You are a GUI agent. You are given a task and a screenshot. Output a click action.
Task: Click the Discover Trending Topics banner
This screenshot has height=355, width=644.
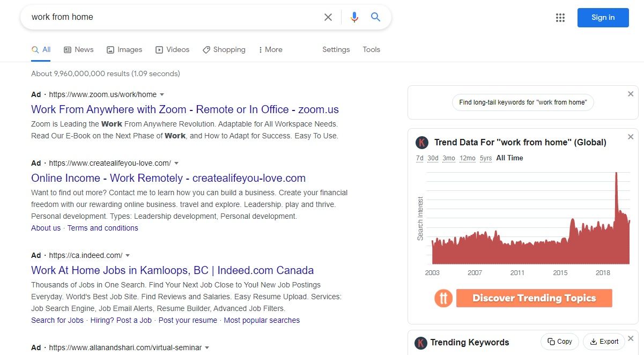tap(534, 298)
